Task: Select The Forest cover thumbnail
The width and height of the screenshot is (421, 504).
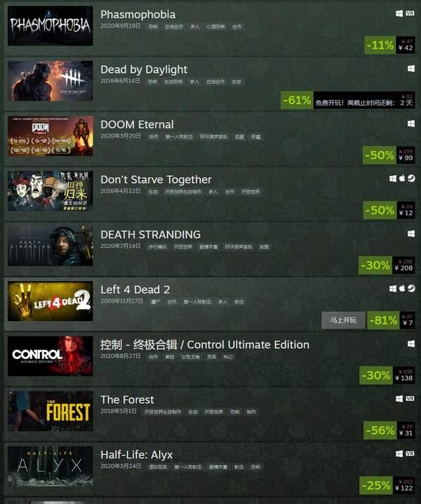Action: (51, 411)
